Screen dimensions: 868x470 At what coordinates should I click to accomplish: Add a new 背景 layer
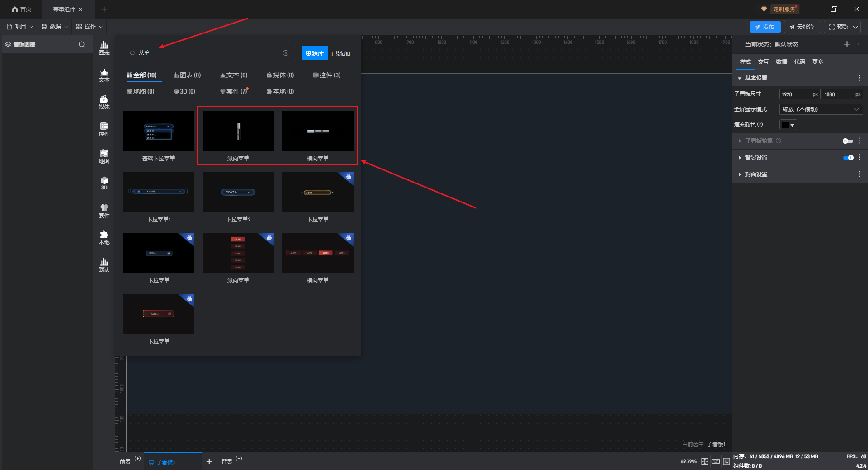pyautogui.click(x=239, y=459)
